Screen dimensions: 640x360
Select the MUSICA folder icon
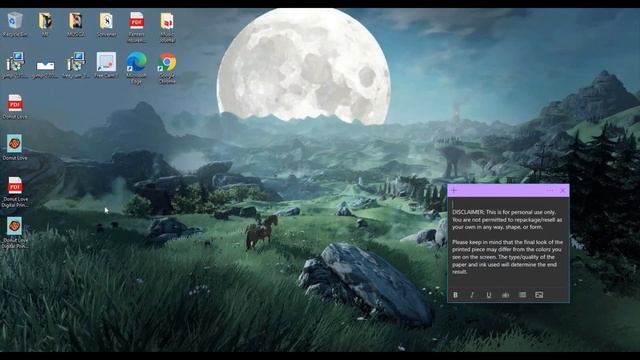point(76,24)
